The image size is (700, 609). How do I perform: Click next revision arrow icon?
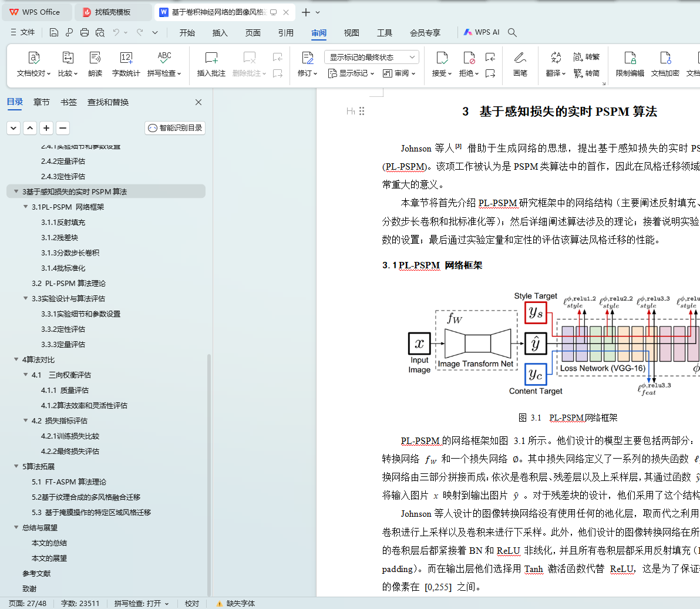click(490, 73)
